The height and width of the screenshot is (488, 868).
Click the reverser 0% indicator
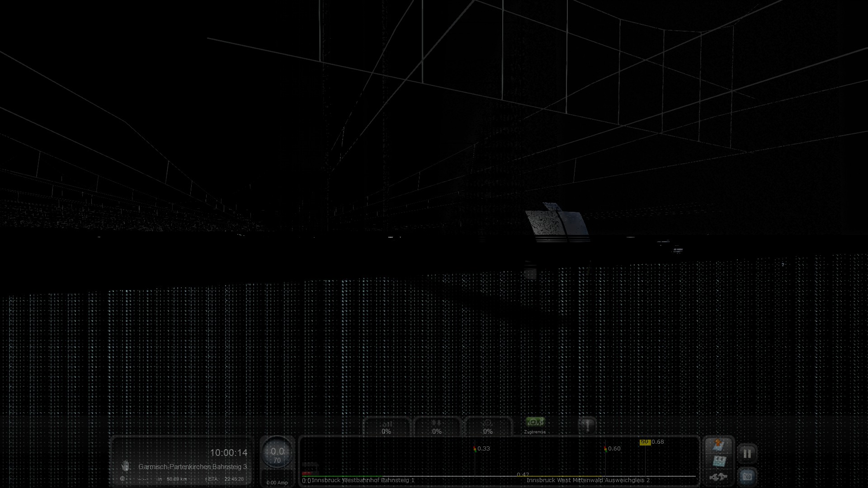(x=437, y=427)
